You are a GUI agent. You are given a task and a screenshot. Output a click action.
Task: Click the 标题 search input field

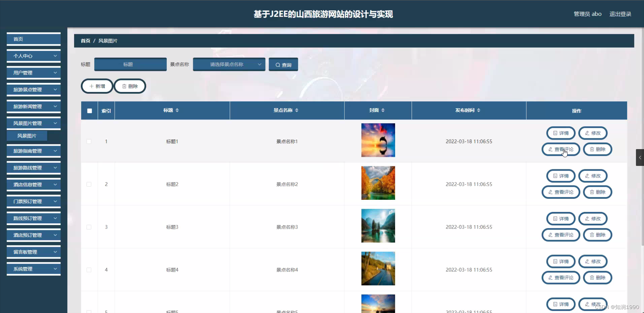(130, 64)
